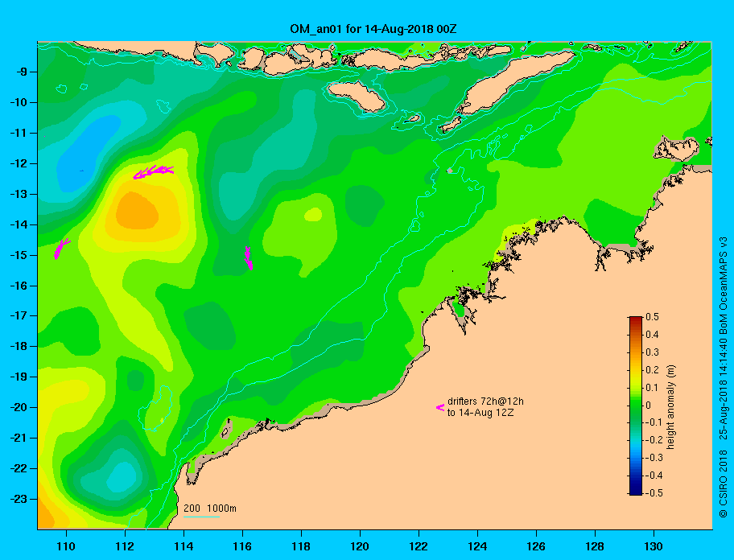Click the '-0.5' color bar value
This screenshot has width=734, height=560.
pyautogui.click(x=654, y=493)
